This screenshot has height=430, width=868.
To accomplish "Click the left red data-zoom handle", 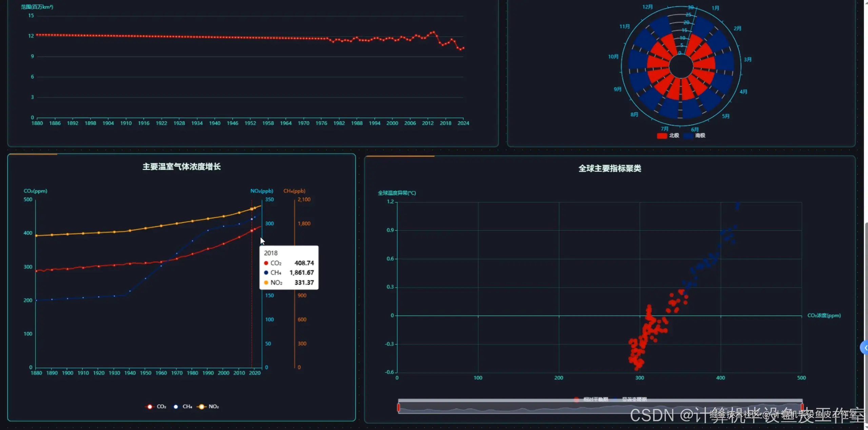I will (398, 407).
